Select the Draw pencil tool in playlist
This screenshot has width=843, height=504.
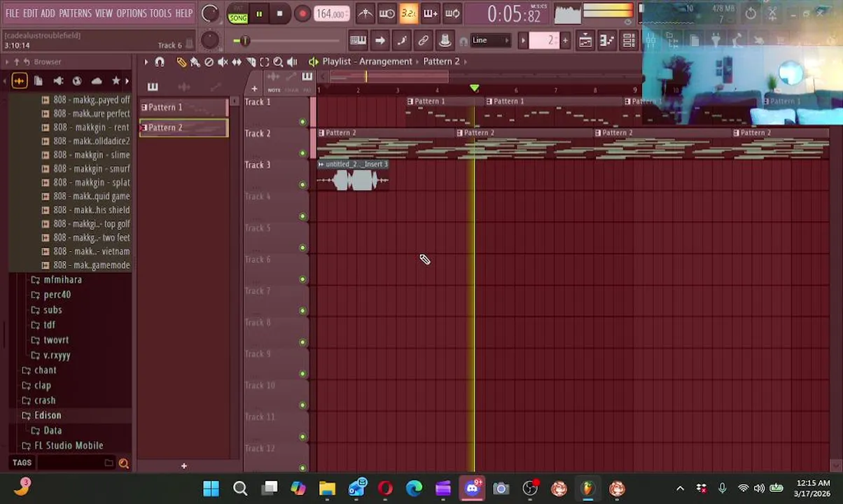tap(181, 62)
